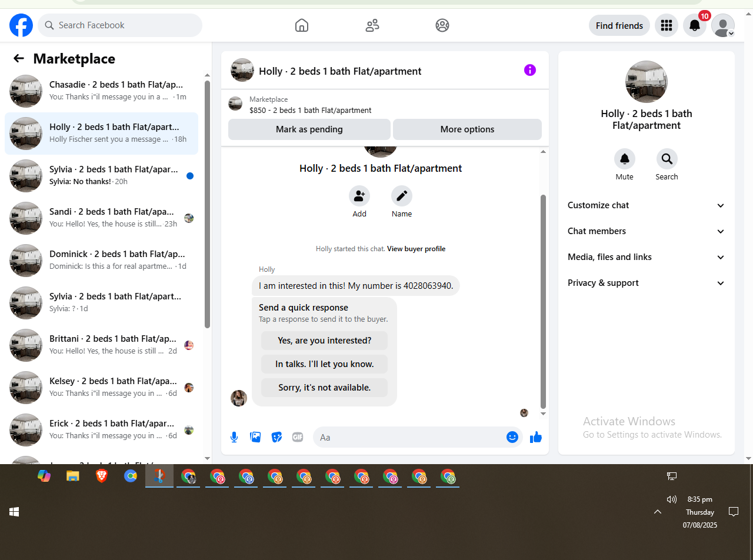Select the Holly conversation in the list
Screen dimensions: 753x560
point(102,134)
